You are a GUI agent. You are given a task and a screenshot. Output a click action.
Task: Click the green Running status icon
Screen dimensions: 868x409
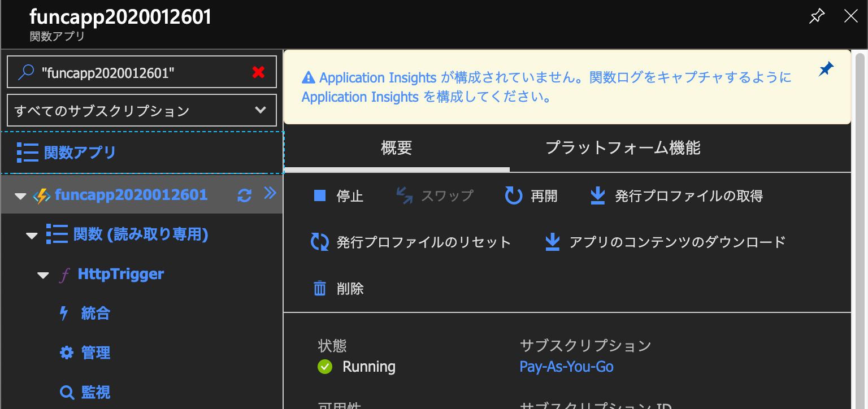[x=325, y=367]
